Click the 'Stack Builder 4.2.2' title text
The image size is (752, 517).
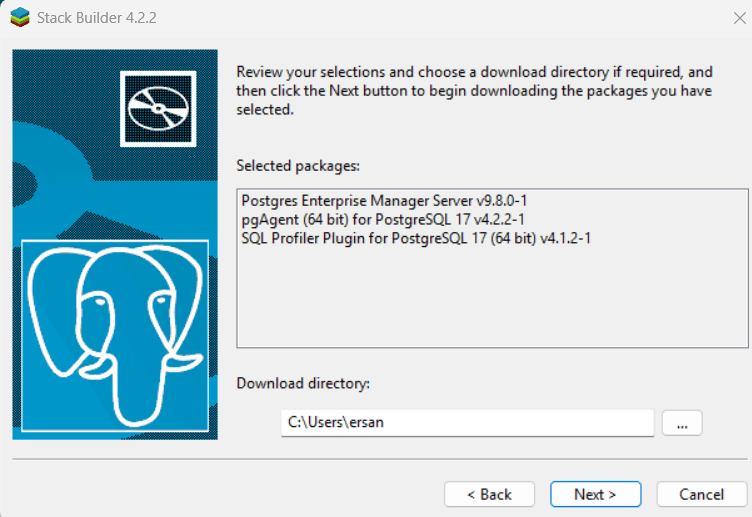[96, 18]
